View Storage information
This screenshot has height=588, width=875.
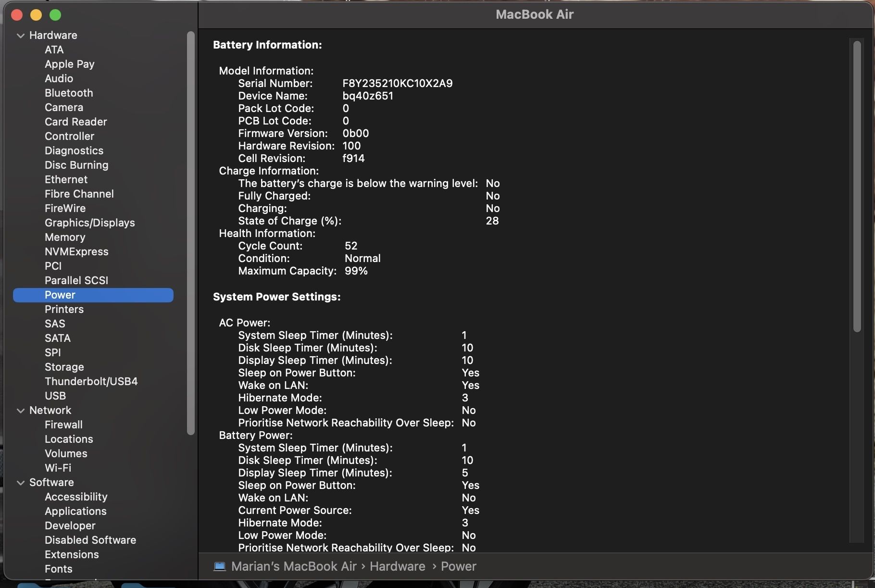click(64, 367)
